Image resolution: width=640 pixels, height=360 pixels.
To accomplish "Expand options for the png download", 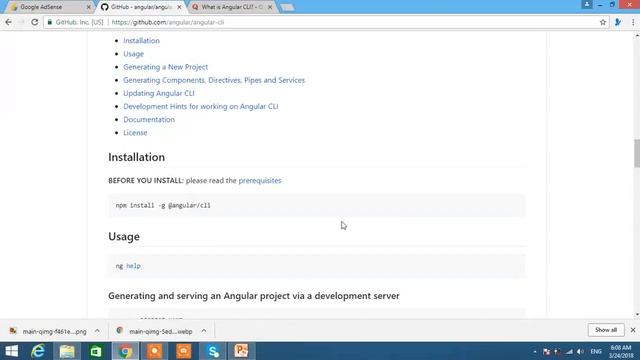I will [97, 331].
